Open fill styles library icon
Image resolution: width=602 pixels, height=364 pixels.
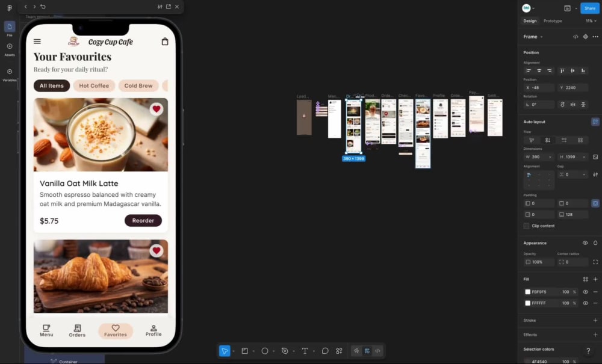pyautogui.click(x=586, y=279)
